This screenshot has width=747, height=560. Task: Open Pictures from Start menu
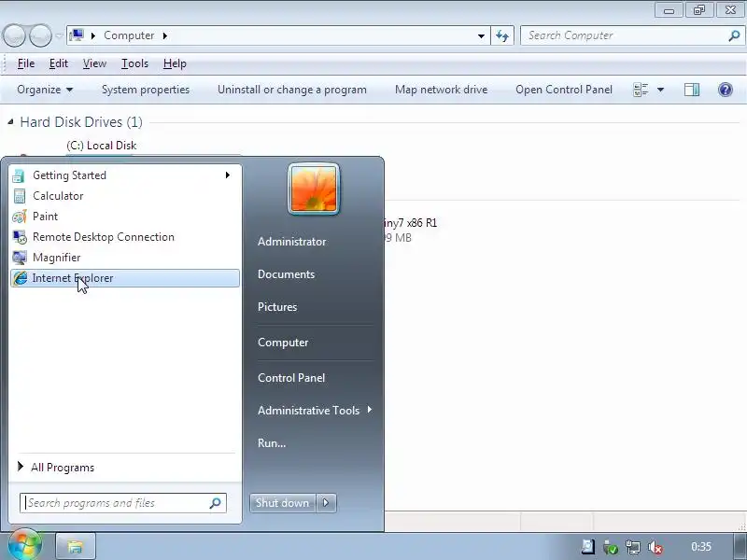coord(277,307)
